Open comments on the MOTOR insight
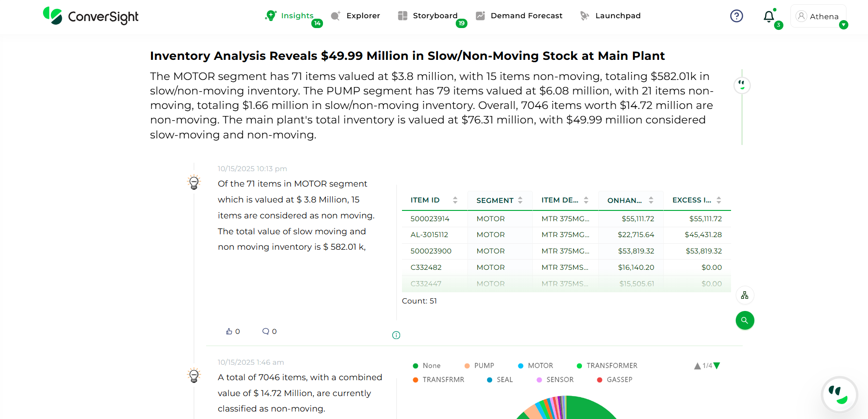This screenshot has height=419, width=868. coord(265,332)
